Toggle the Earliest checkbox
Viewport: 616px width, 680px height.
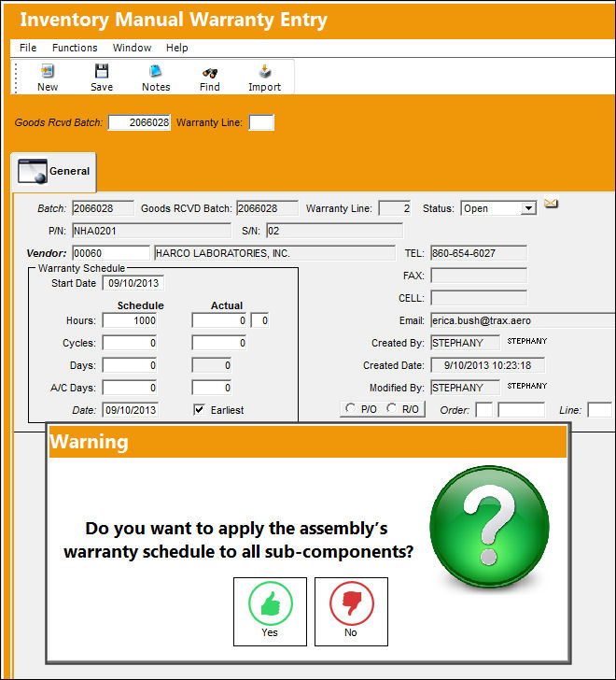point(199,409)
